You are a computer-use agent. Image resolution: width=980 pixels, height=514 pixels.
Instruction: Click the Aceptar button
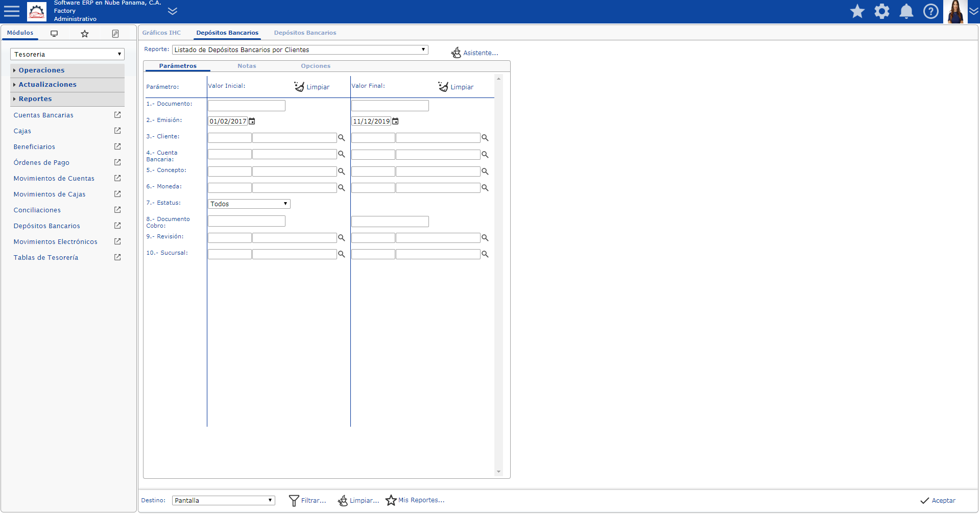[938, 500]
